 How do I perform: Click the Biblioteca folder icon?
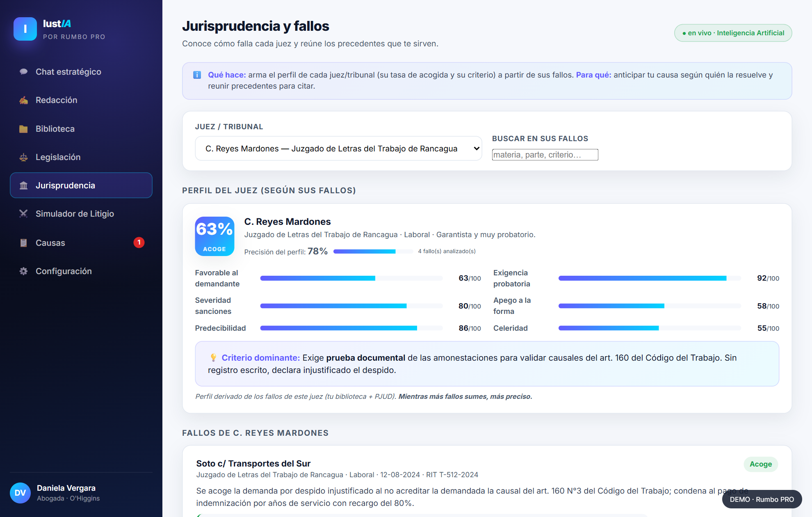pyautogui.click(x=23, y=129)
